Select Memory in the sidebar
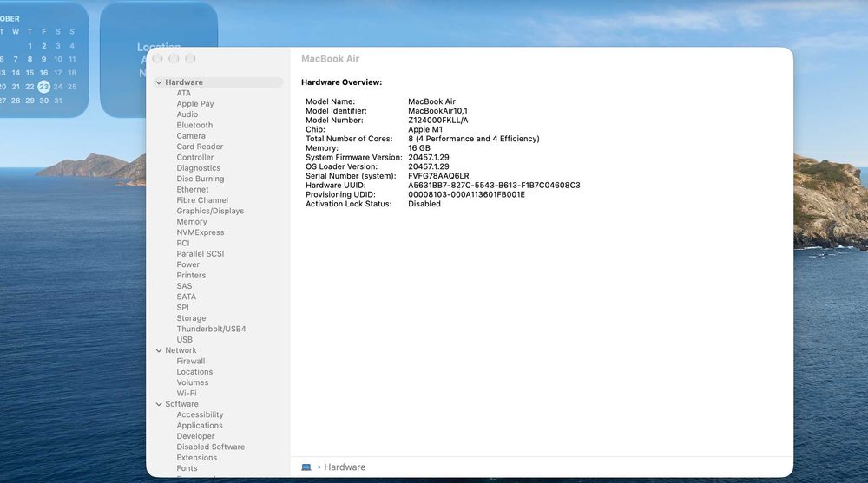 (x=192, y=222)
